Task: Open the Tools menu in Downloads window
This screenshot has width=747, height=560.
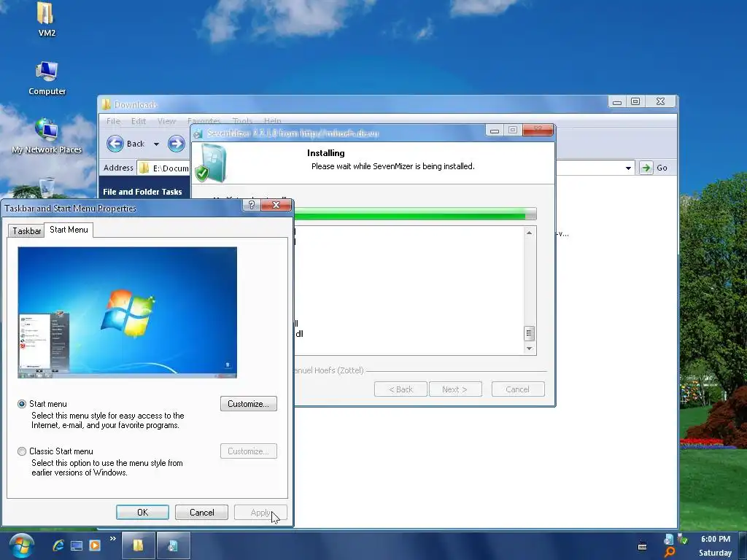Action: 242,121
